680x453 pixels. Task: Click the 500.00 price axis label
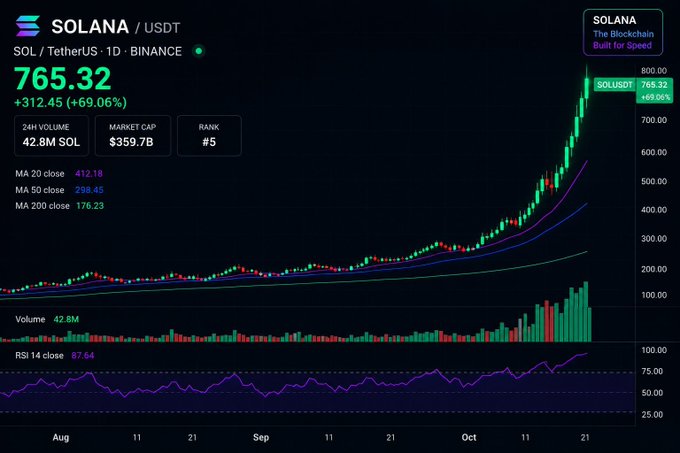pyautogui.click(x=654, y=181)
